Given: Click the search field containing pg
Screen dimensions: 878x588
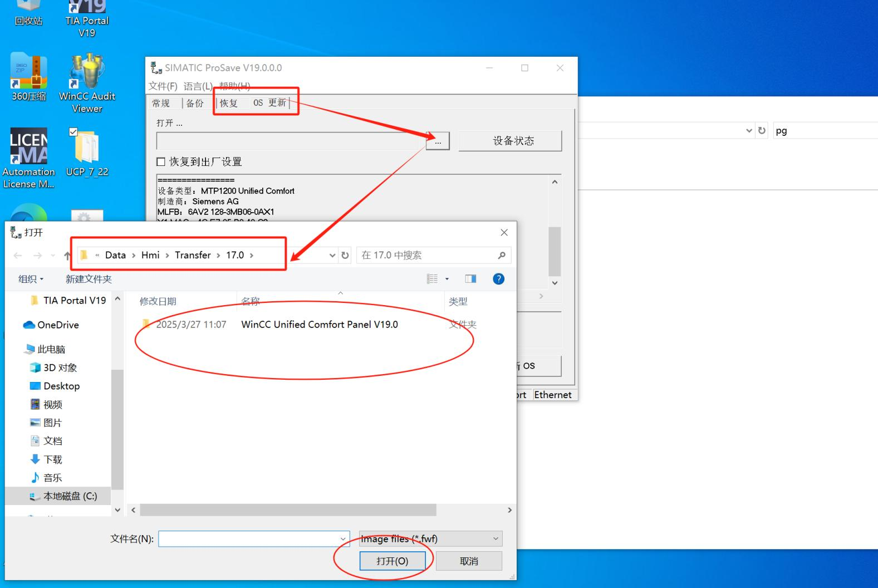Looking at the screenshot, I should point(825,130).
